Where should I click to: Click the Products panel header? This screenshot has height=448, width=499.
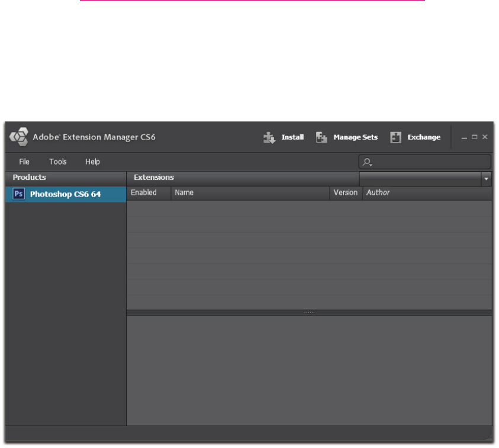66,178
